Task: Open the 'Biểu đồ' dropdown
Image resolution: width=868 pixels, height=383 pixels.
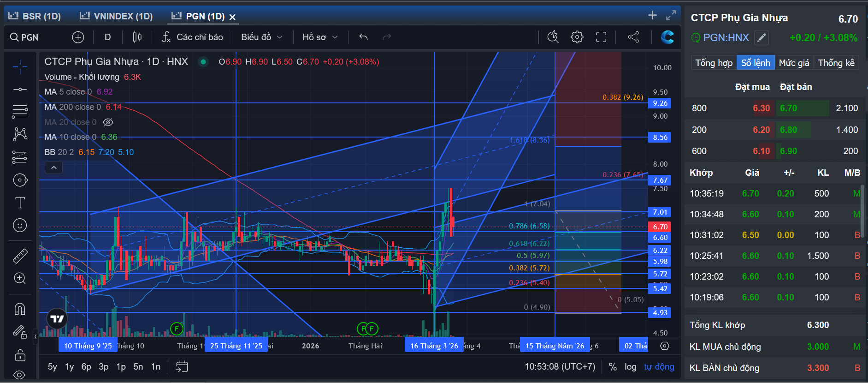Action: tap(261, 37)
